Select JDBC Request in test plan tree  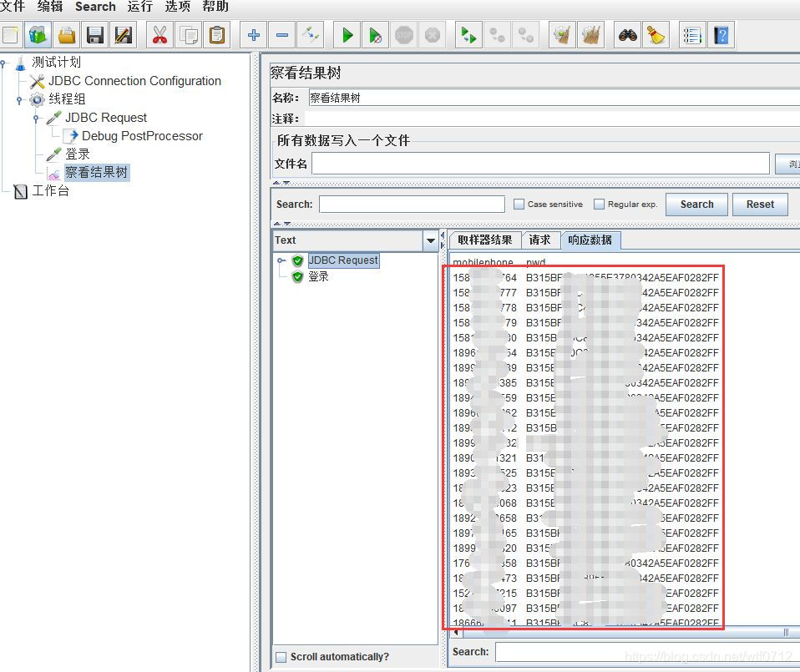pos(105,117)
